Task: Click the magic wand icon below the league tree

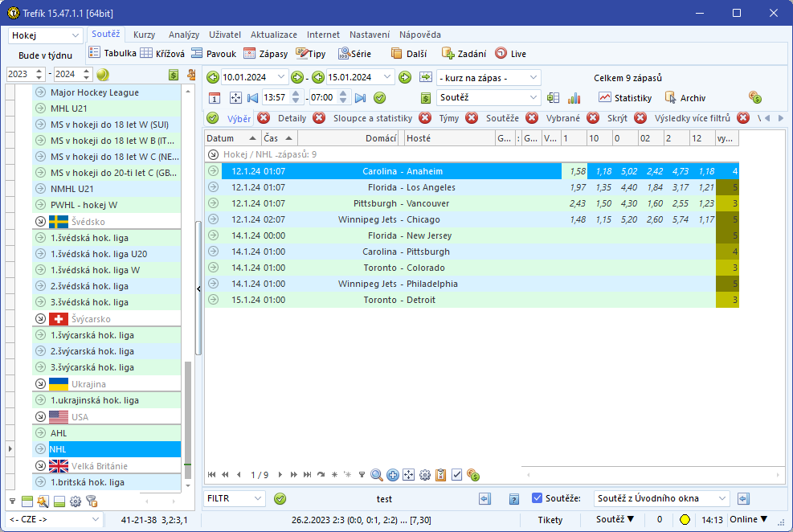Action: [x=43, y=501]
